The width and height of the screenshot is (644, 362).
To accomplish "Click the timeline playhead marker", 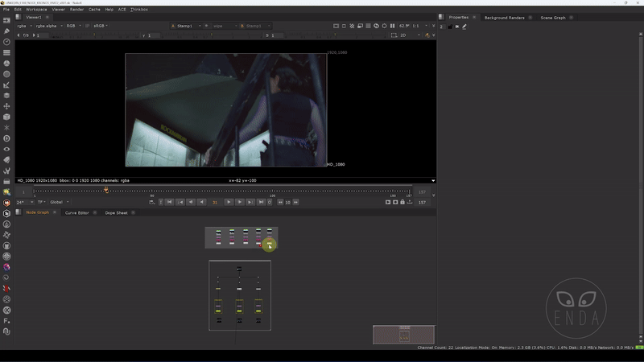I will (x=105, y=191).
